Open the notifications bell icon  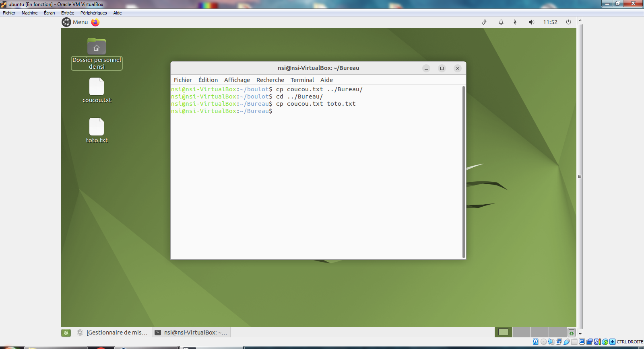(x=501, y=22)
